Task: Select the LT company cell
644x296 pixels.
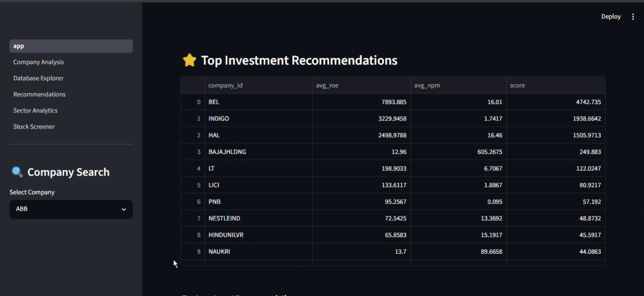Action: tap(258, 168)
